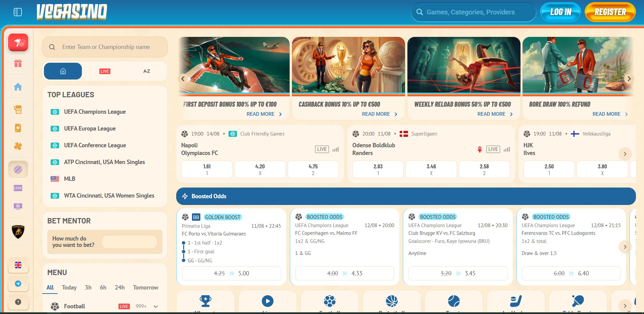Open language selector with UK flag
Viewport: 644px width, 314px height.
[x=18, y=265]
